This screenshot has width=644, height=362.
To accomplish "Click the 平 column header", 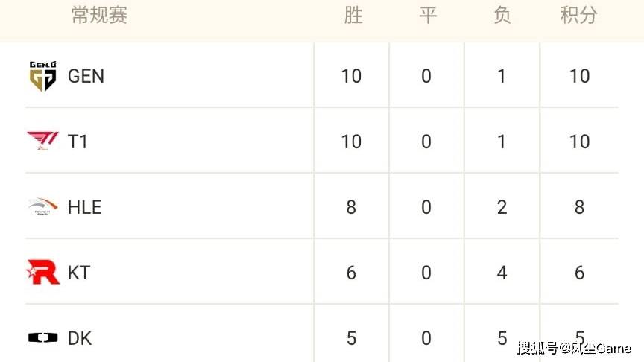I will pos(427,16).
